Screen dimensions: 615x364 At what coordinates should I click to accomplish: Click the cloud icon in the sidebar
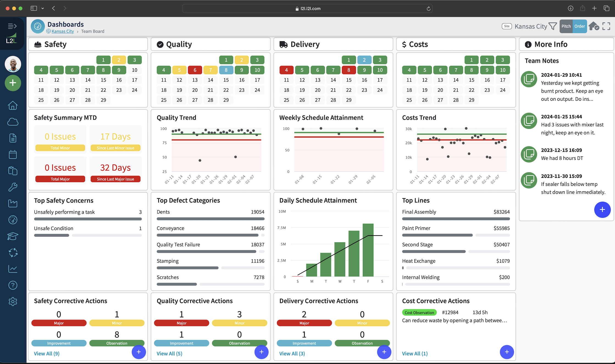(x=13, y=122)
